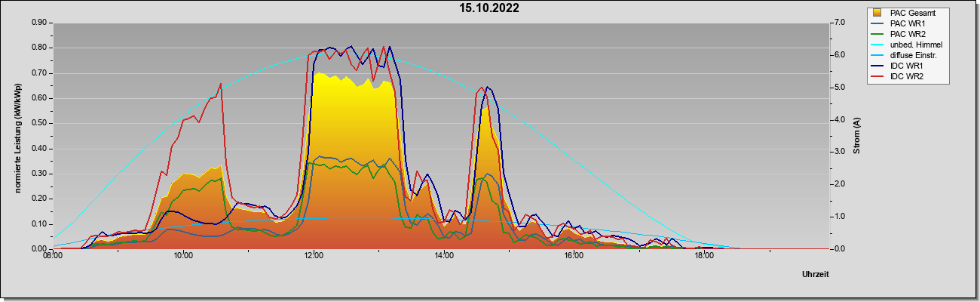Click the Strom (A) axis title

click(856, 136)
